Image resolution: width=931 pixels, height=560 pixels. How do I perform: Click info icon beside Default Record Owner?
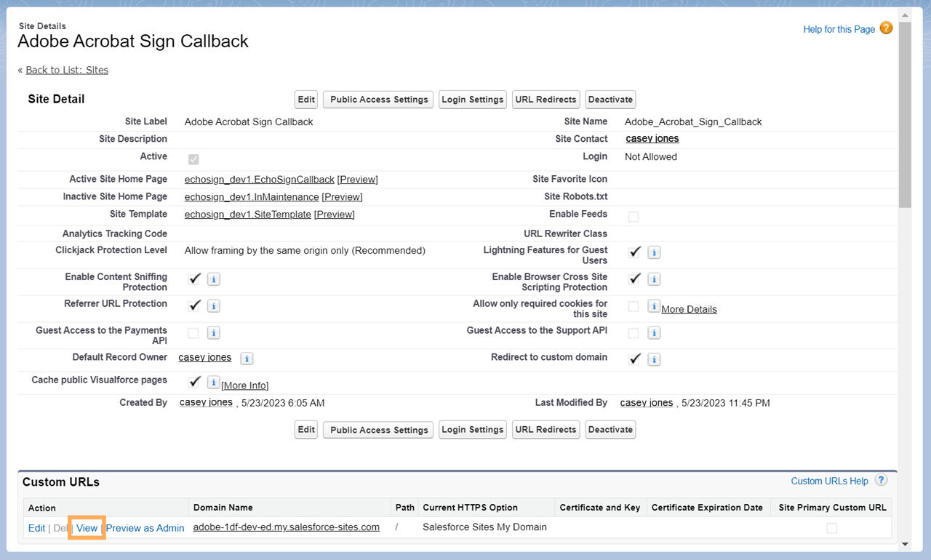pyautogui.click(x=247, y=359)
